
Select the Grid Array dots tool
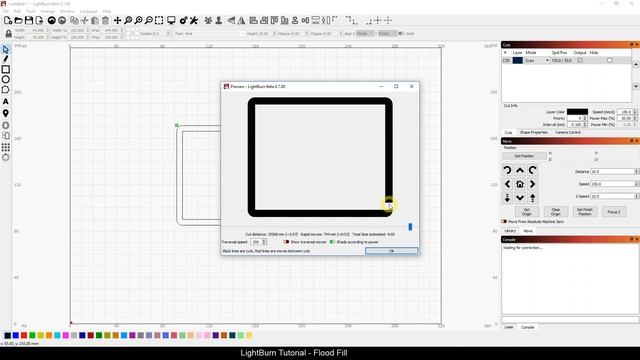point(6,147)
